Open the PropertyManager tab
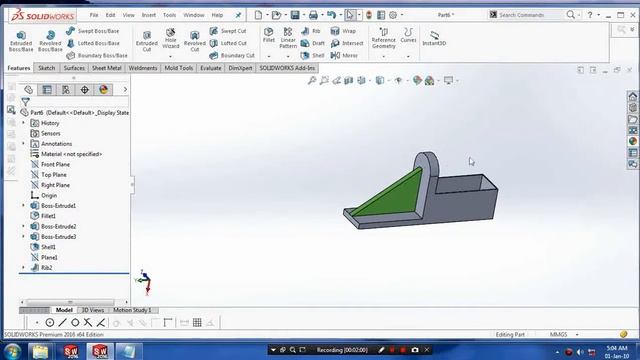The width and height of the screenshot is (640, 360). point(47,89)
